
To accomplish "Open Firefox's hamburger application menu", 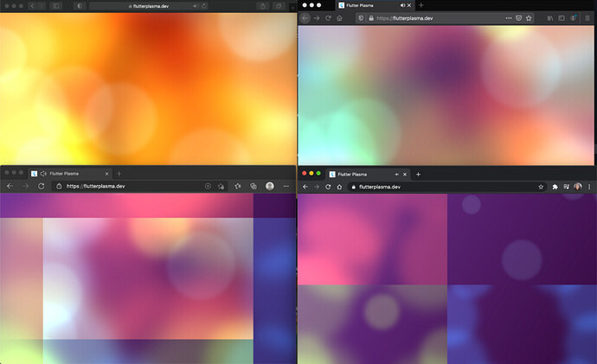I will pos(587,18).
